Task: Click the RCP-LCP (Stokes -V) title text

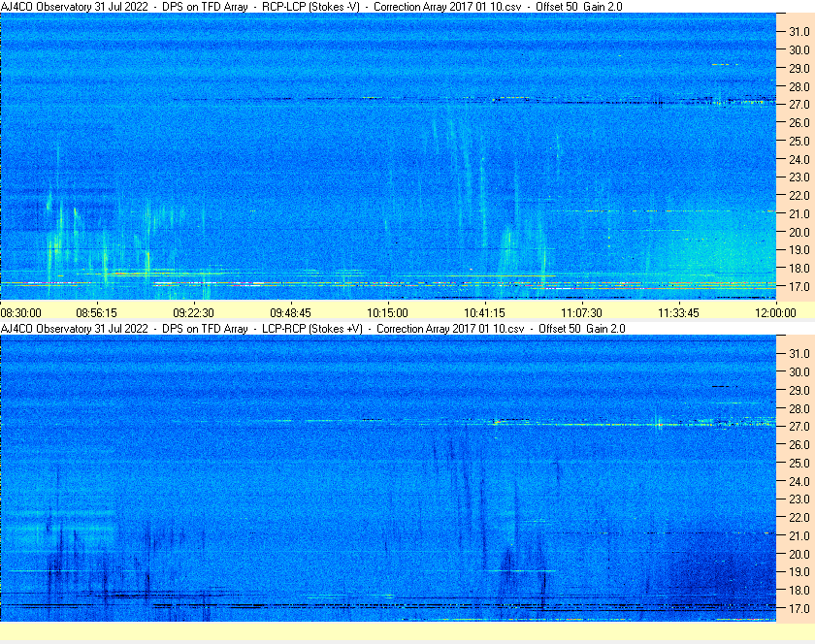Action: (310, 7)
